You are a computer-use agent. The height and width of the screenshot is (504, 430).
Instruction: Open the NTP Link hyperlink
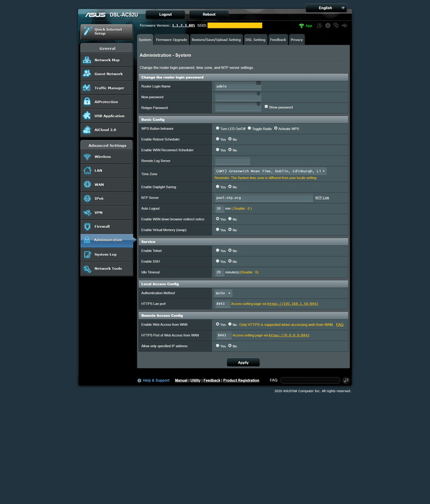(322, 198)
